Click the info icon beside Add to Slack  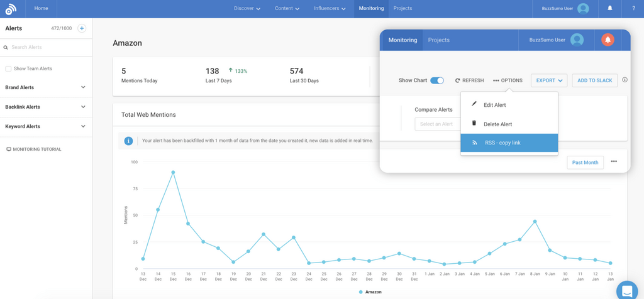coord(625,80)
